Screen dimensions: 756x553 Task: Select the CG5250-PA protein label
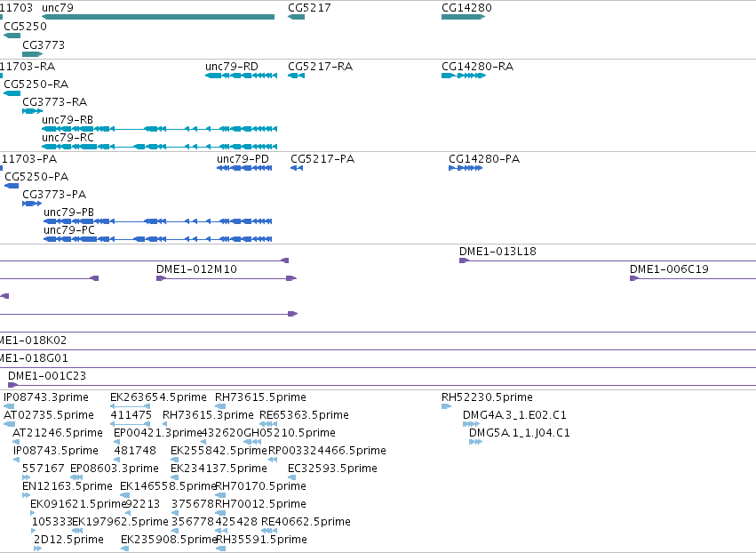(x=36, y=177)
